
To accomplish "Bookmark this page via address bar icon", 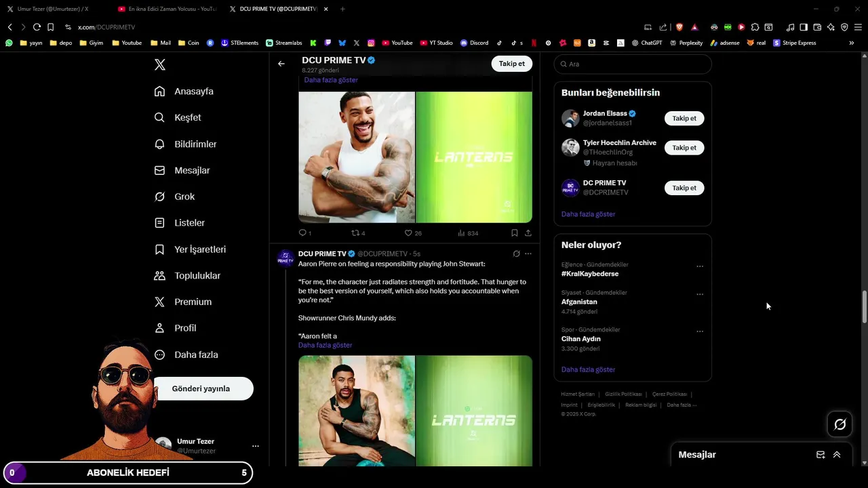I will point(50,27).
